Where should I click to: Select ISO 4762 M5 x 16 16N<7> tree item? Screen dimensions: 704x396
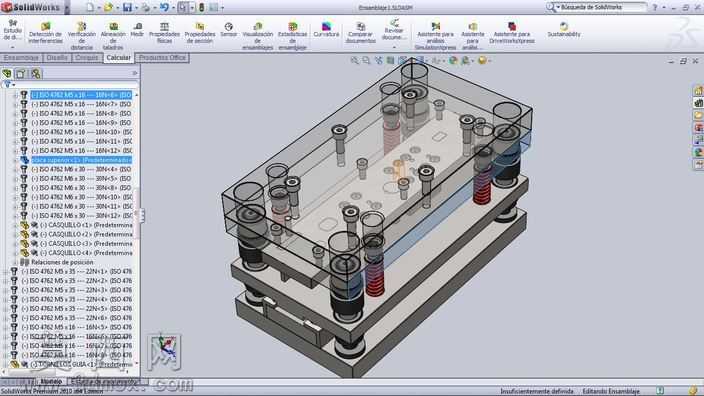[81, 104]
